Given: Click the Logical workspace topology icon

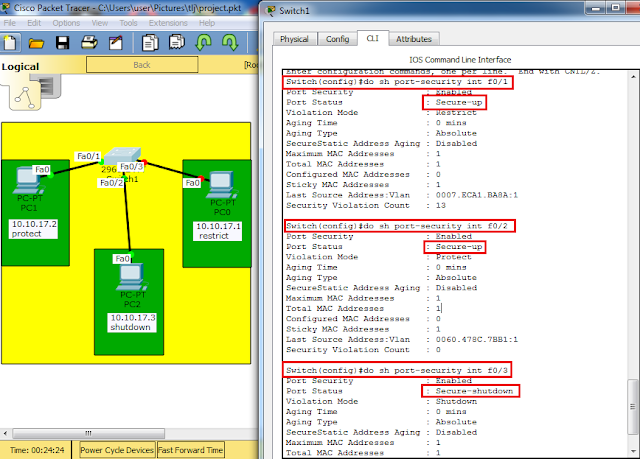Looking at the screenshot, I should pyautogui.click(x=25, y=96).
